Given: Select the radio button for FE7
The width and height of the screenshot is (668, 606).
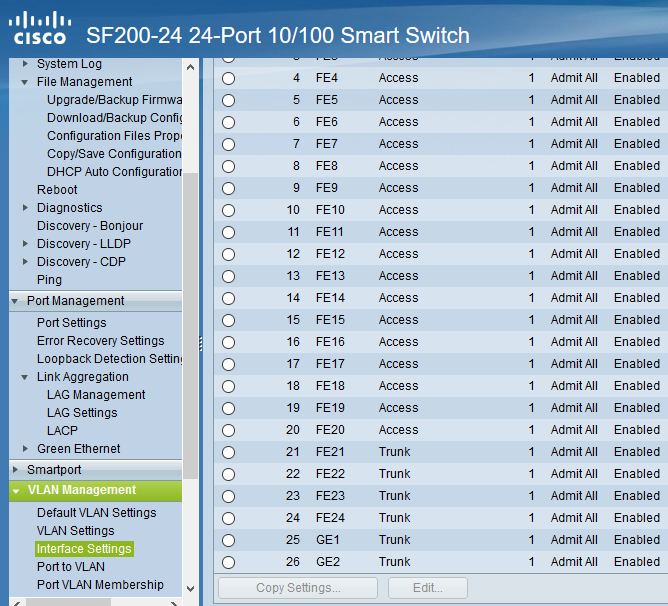Looking at the screenshot, I should 229,144.
